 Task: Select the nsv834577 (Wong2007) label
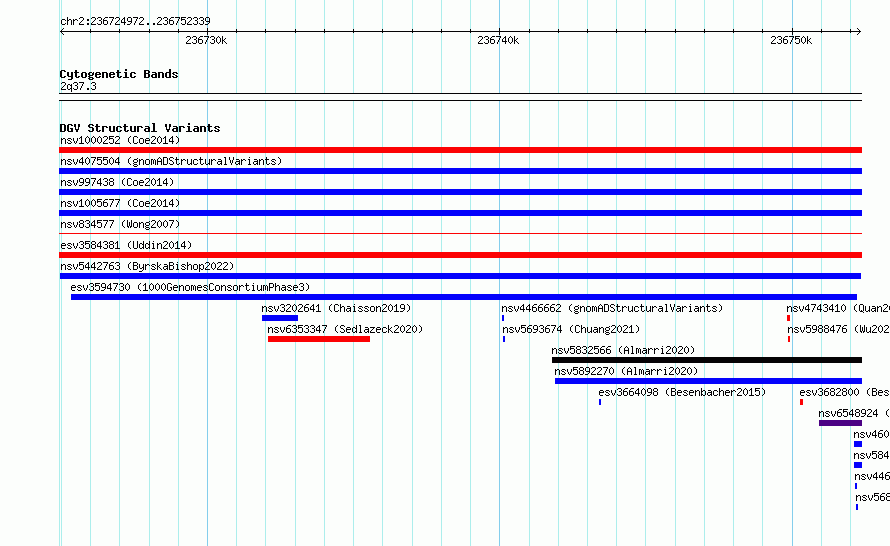[x=120, y=224]
